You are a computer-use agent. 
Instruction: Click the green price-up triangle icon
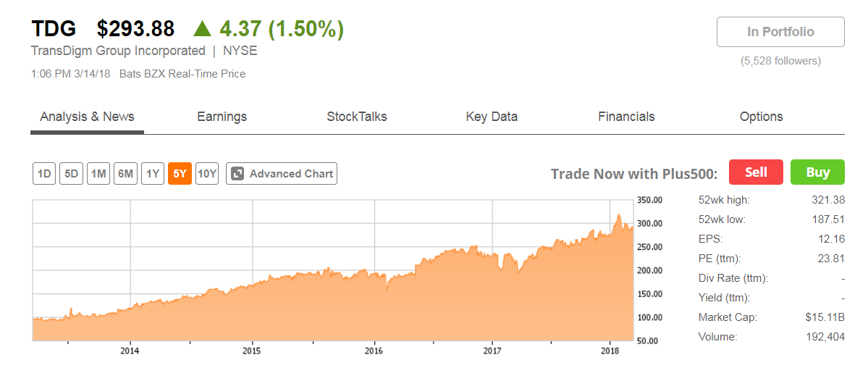[202, 29]
